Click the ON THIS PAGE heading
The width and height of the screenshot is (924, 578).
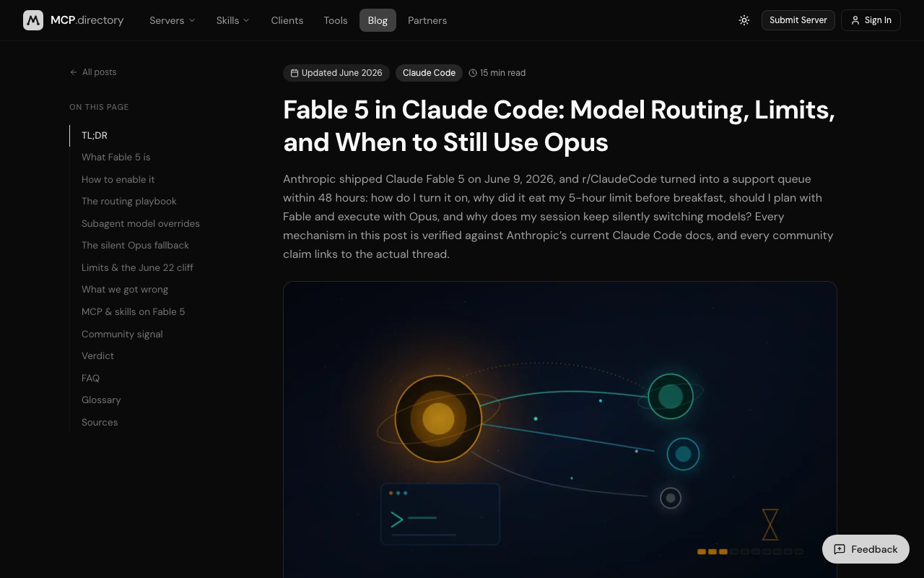(x=99, y=107)
